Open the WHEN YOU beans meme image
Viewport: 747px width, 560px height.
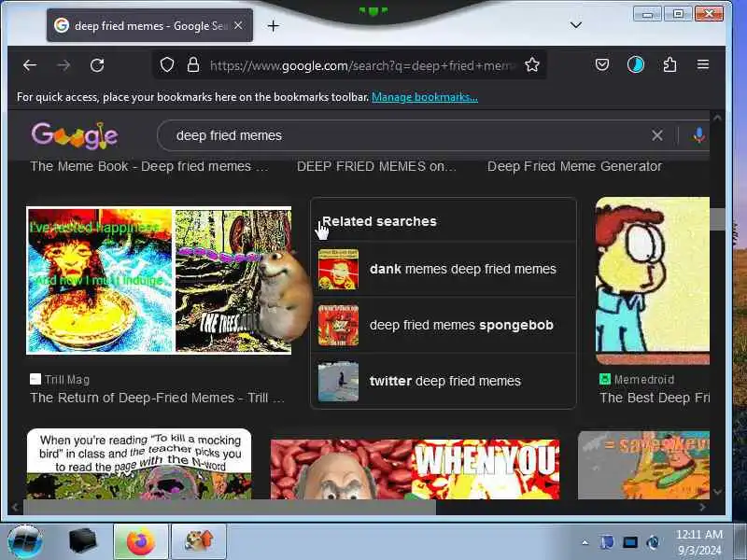tap(415, 469)
